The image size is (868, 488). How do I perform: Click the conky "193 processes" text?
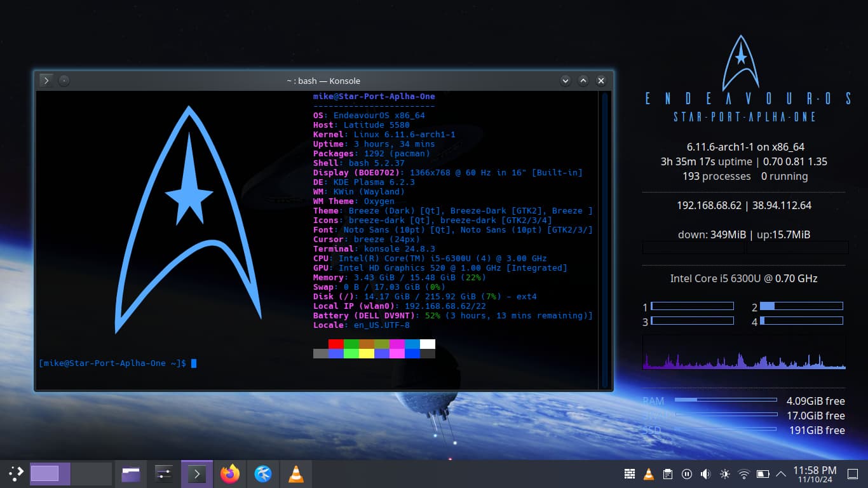(716, 176)
